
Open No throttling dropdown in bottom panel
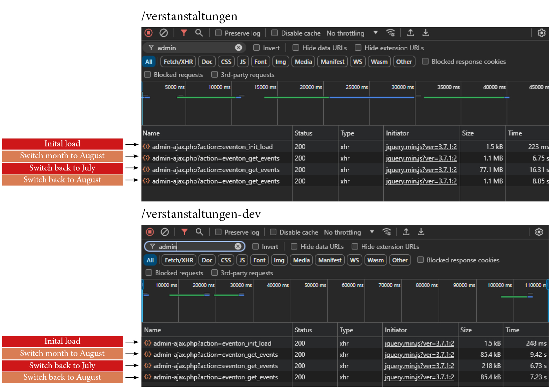tap(349, 232)
